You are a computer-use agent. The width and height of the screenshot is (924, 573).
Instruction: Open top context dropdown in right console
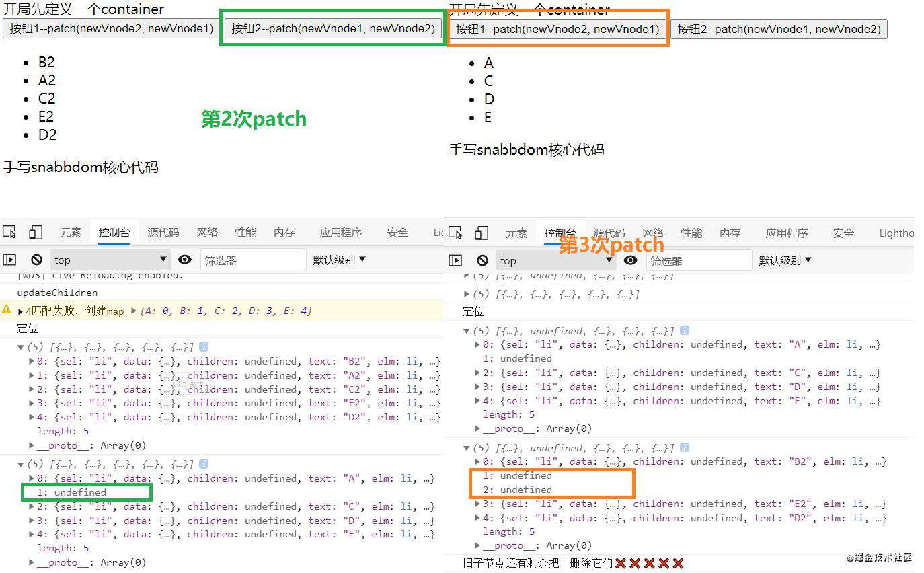tap(557, 260)
